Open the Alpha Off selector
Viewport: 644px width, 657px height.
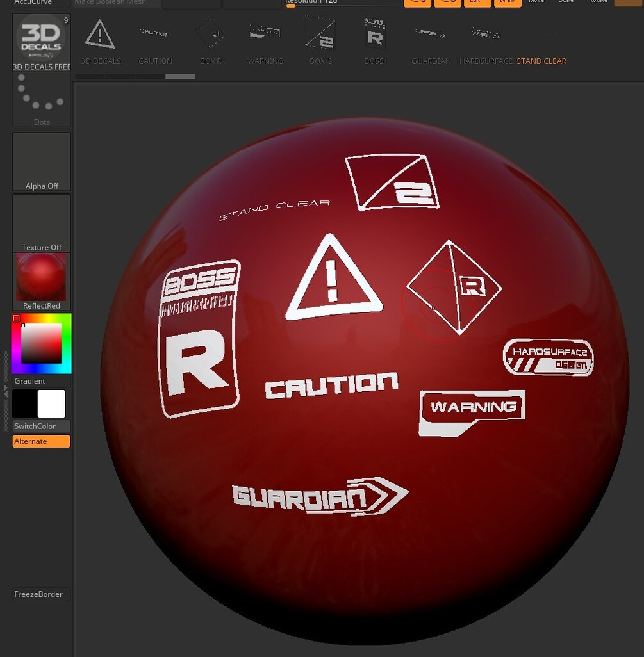click(42, 162)
